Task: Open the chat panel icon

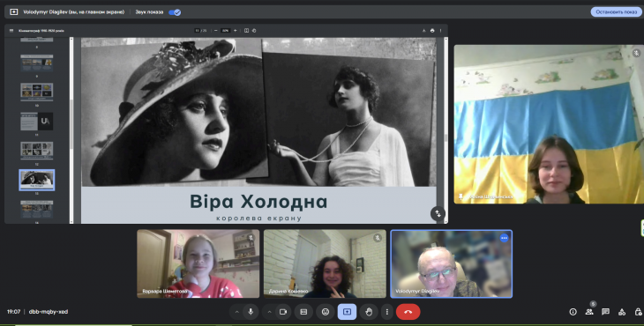Action: (x=605, y=312)
